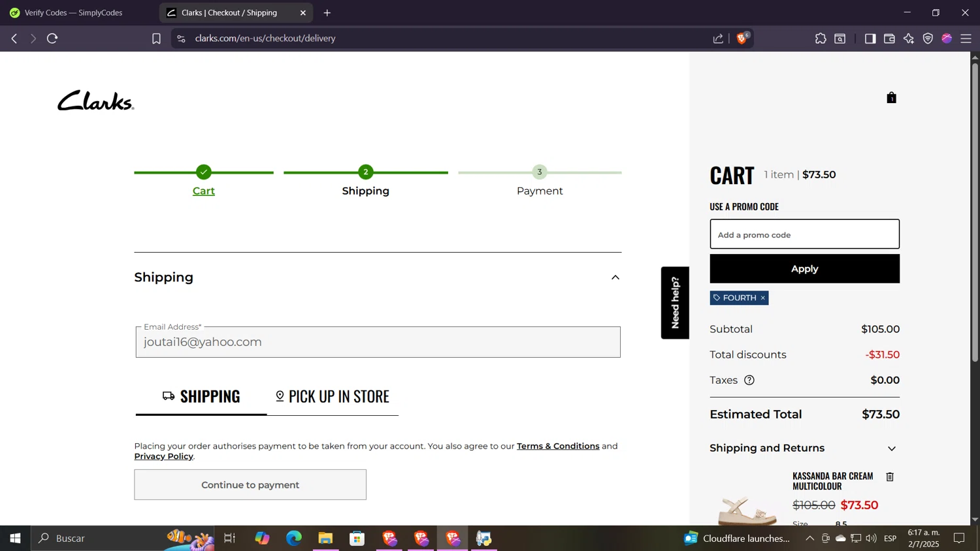Click Continue to payment button

250,485
